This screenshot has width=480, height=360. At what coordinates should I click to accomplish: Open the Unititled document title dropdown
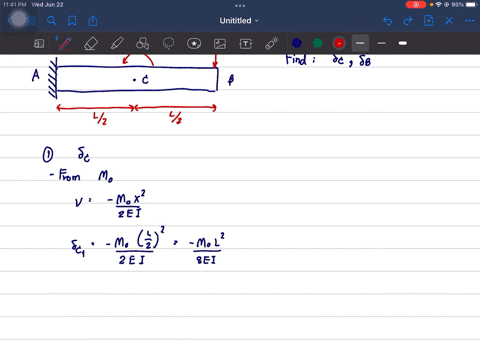click(x=239, y=21)
